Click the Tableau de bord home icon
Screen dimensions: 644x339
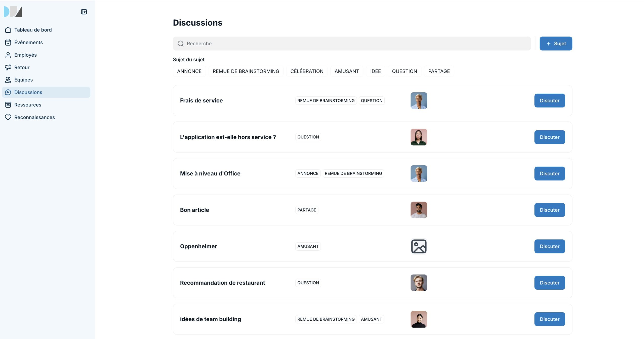pos(8,30)
